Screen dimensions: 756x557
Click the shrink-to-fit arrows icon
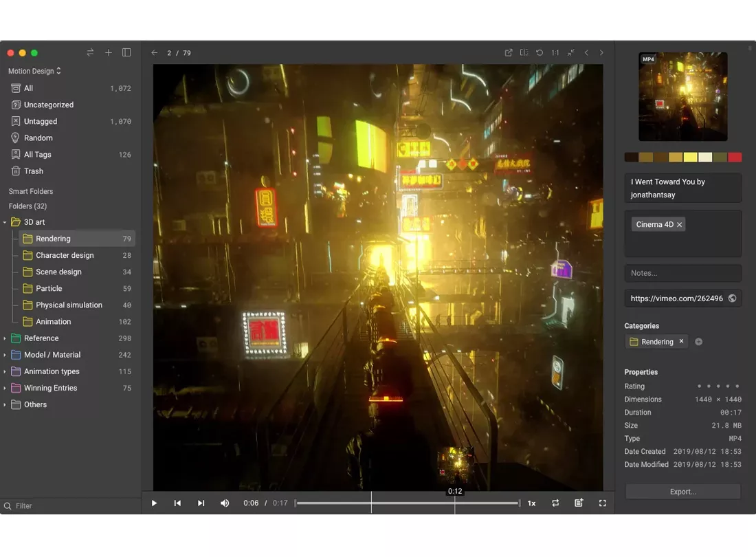click(571, 52)
